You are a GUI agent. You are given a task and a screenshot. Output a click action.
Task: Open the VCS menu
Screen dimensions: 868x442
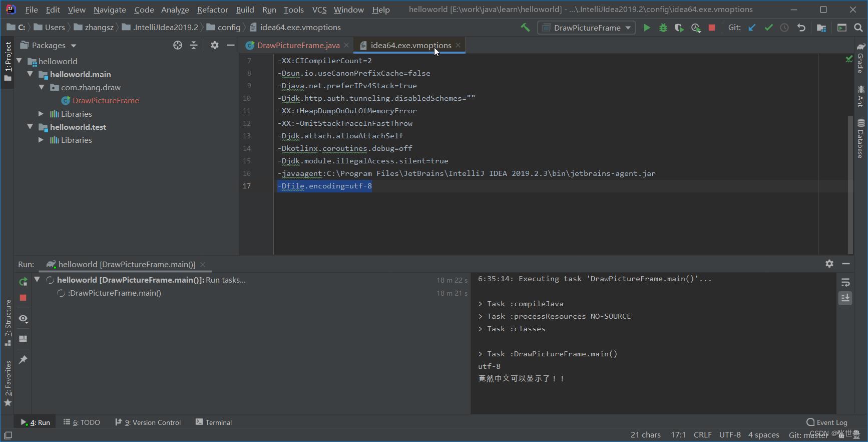click(319, 10)
